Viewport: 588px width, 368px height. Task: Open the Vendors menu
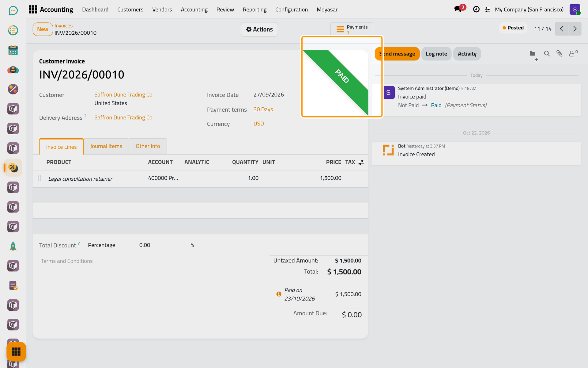point(162,10)
